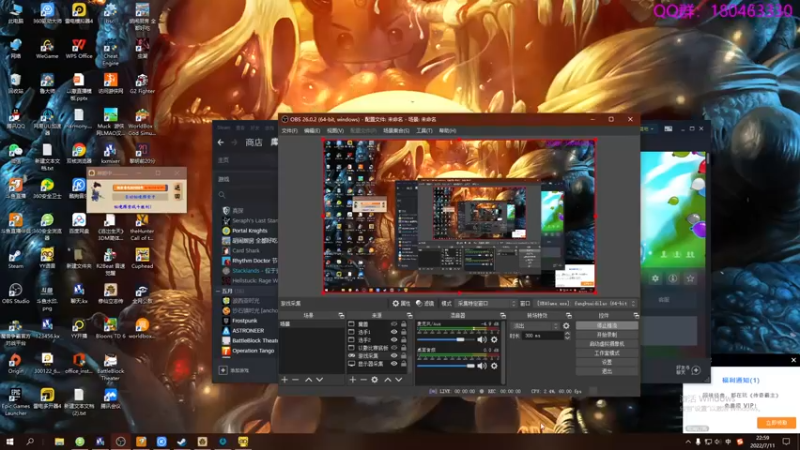Open the 视图(V) menu in OBS
This screenshot has width=800, height=450.
click(335, 131)
